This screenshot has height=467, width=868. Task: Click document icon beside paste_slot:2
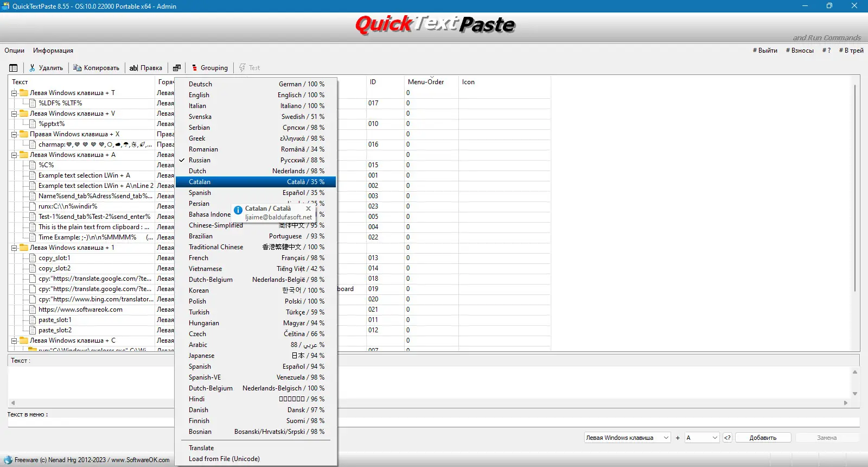point(33,330)
